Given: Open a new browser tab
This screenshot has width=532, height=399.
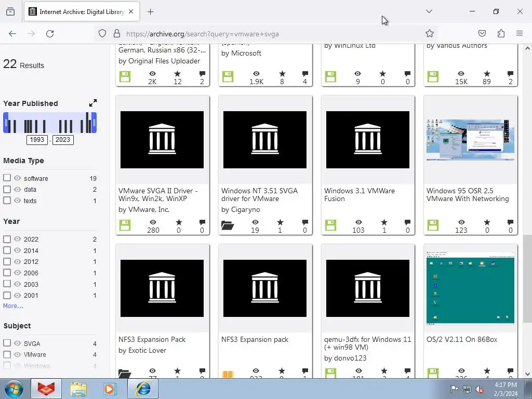Looking at the screenshot, I should 150,12.
